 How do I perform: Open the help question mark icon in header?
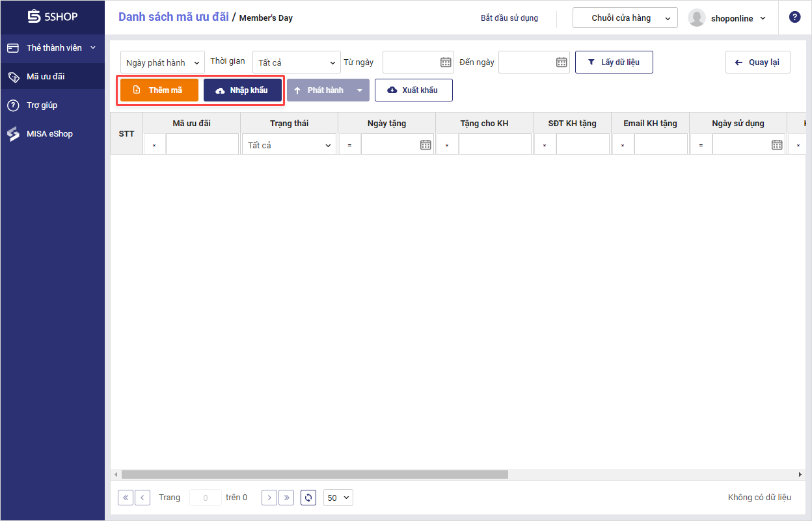click(x=794, y=17)
